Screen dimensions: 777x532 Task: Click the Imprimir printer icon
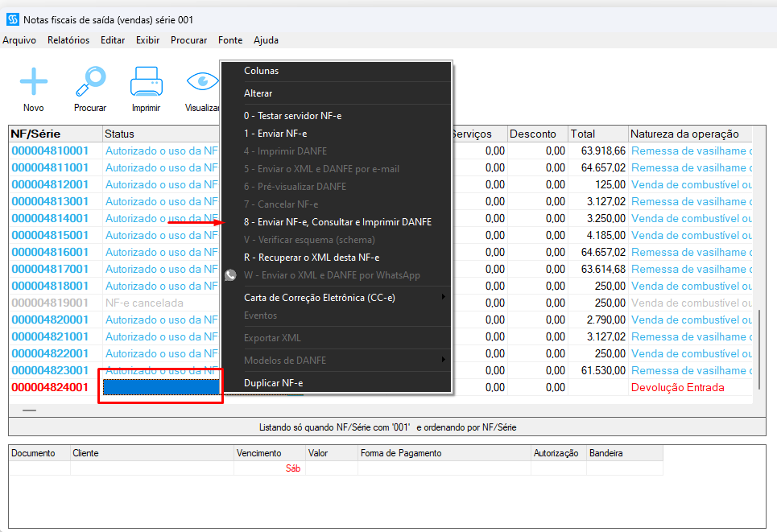click(147, 81)
